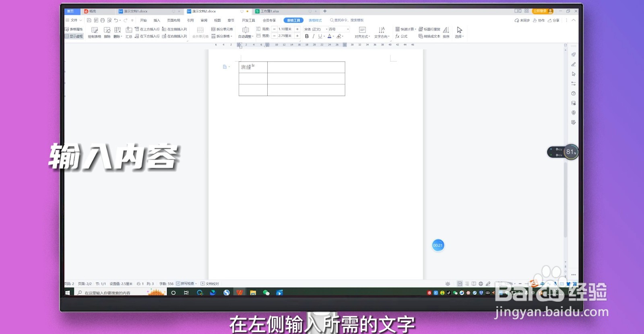Viewport: 644px width, 334px height.
Task: Apply Bold formatting with the B icon
Action: [307, 36]
